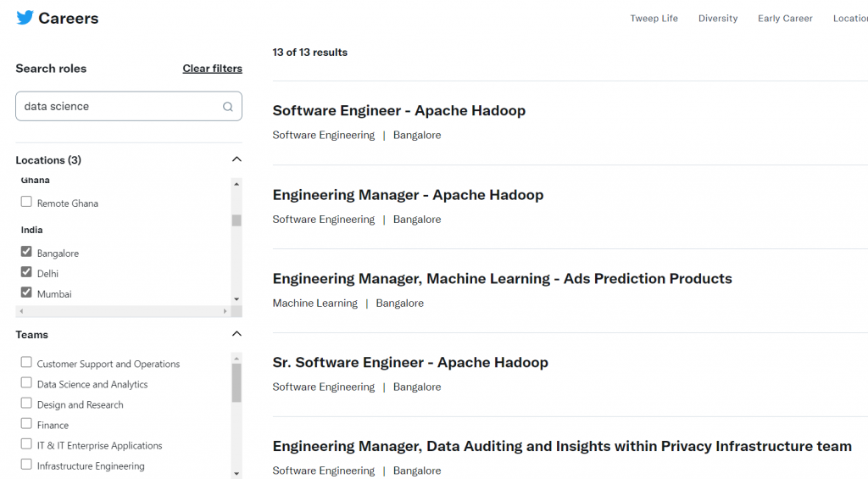
Task: Click Locations list scroll down arrow
Action: click(x=236, y=299)
